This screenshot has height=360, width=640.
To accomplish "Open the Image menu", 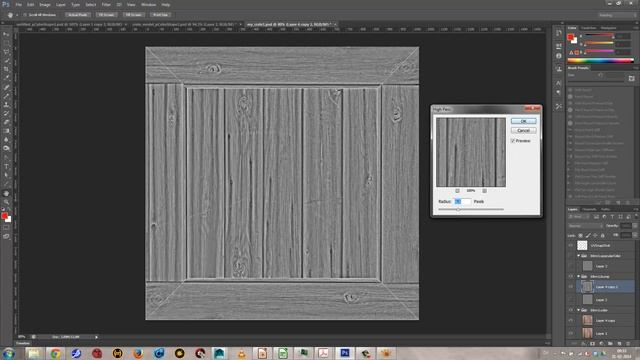I will point(45,4).
